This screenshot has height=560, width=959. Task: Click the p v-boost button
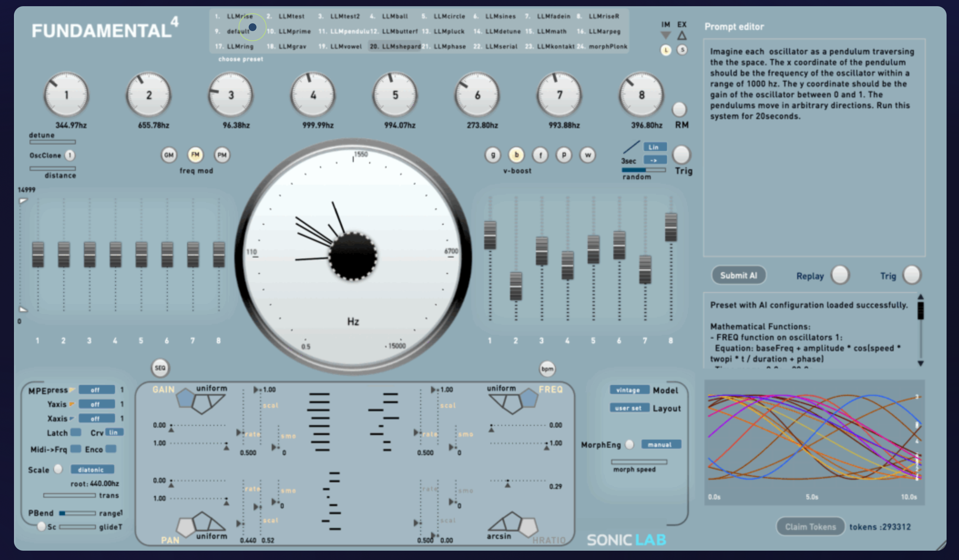pyautogui.click(x=564, y=155)
